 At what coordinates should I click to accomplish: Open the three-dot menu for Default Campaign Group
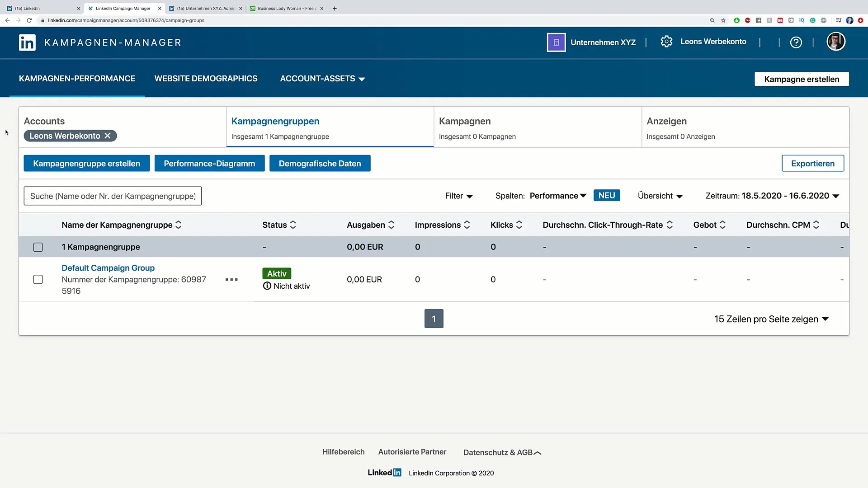pyautogui.click(x=231, y=280)
